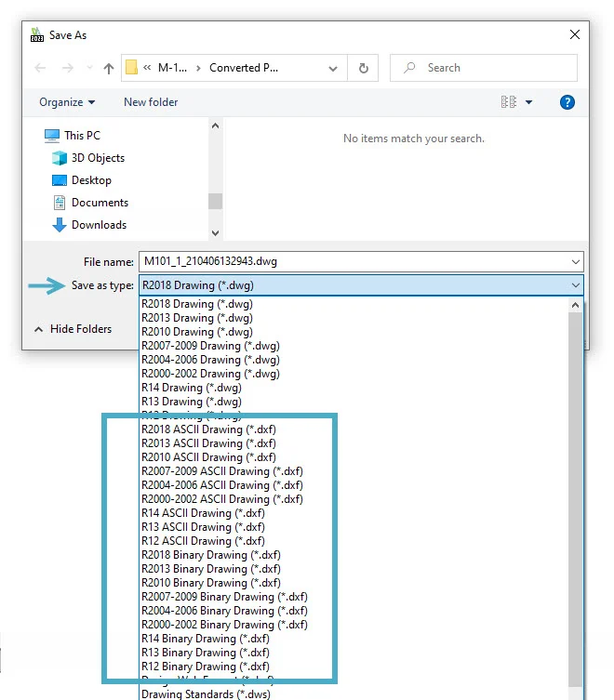Open the Change your view dropdown
Screen dimensions: 614x700
[x=528, y=102]
